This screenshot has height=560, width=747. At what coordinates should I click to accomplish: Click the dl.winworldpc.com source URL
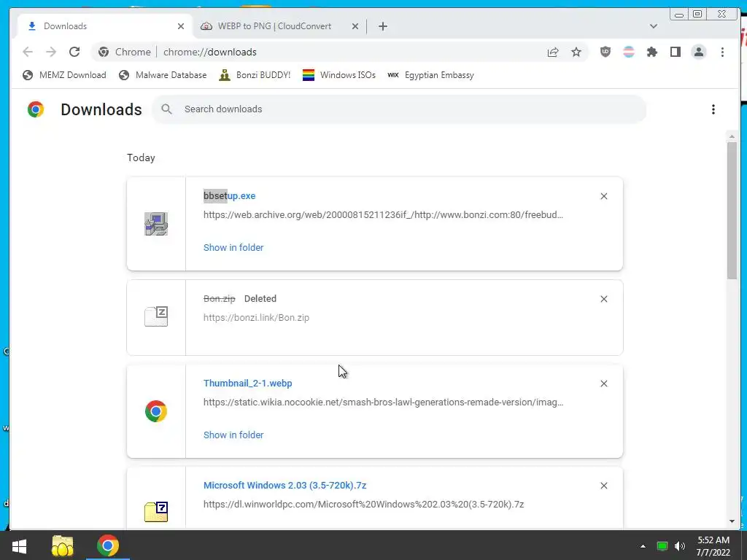363,505
